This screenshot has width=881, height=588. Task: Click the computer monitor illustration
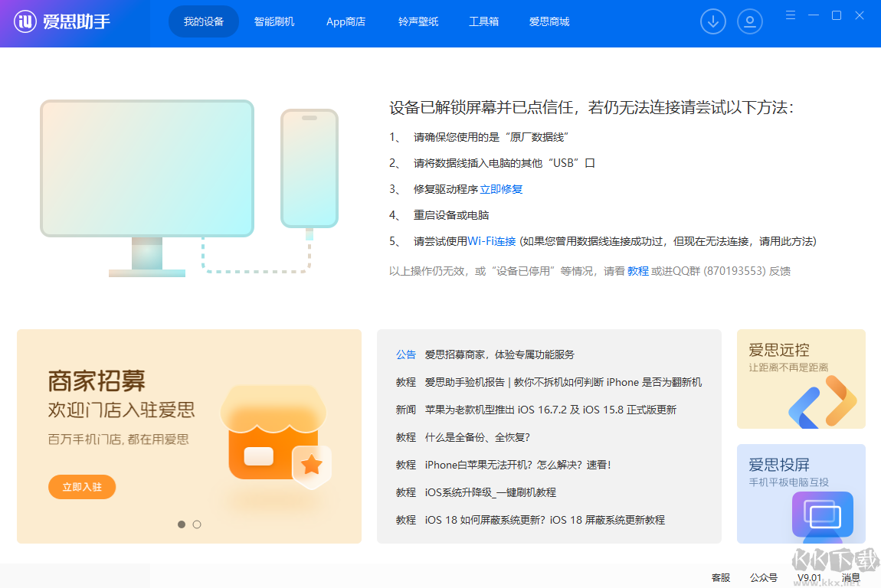coord(146,188)
